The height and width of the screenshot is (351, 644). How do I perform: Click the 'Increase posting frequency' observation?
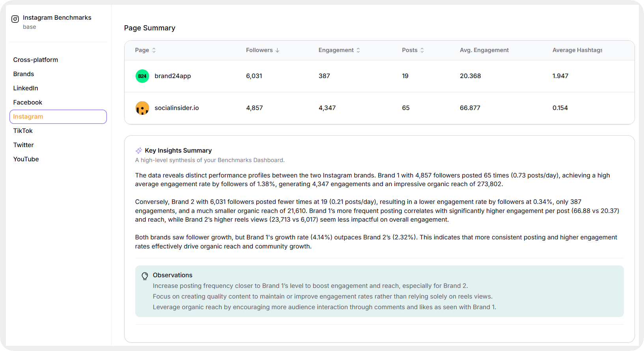coord(310,286)
